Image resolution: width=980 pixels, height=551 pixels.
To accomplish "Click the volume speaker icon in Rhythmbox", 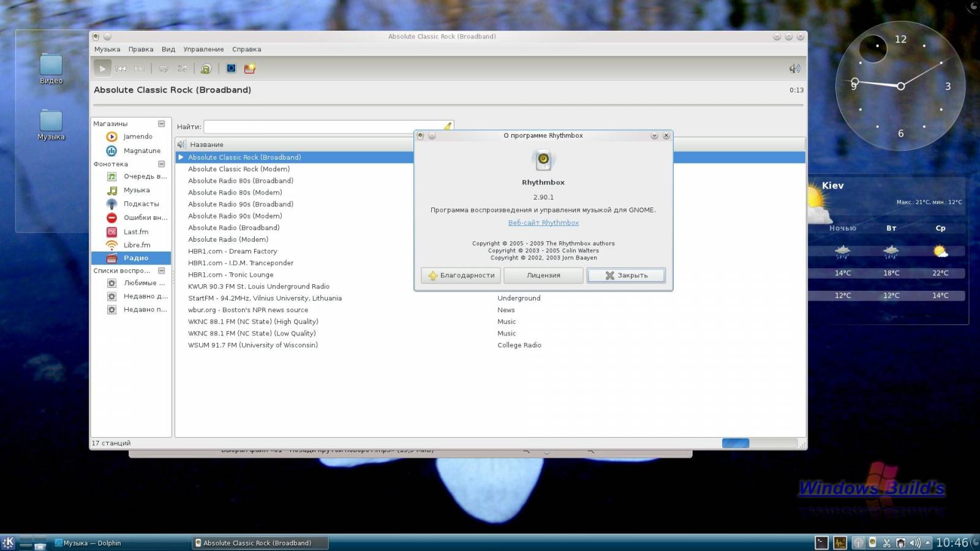I will [x=794, y=69].
